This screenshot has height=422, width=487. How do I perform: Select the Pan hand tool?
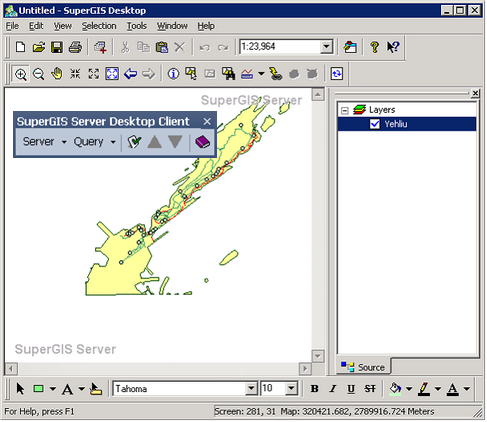click(57, 74)
